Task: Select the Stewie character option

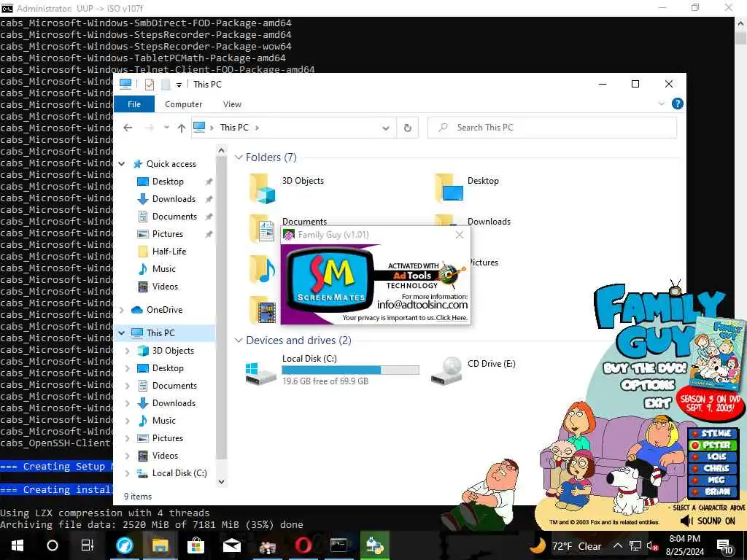Action: tap(713, 433)
